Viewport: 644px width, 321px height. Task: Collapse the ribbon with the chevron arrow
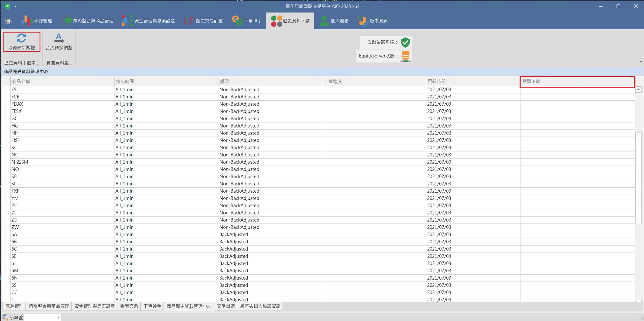click(x=641, y=62)
